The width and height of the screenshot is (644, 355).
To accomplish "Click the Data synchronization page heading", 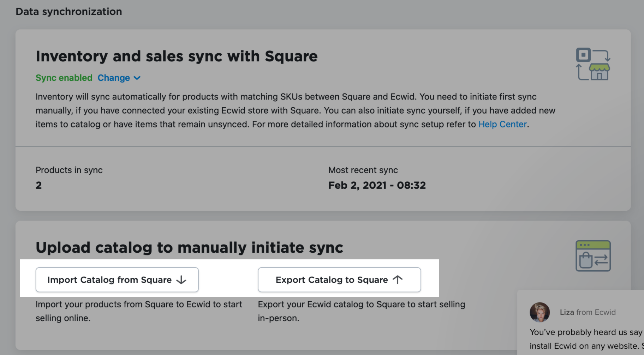I will (x=69, y=12).
